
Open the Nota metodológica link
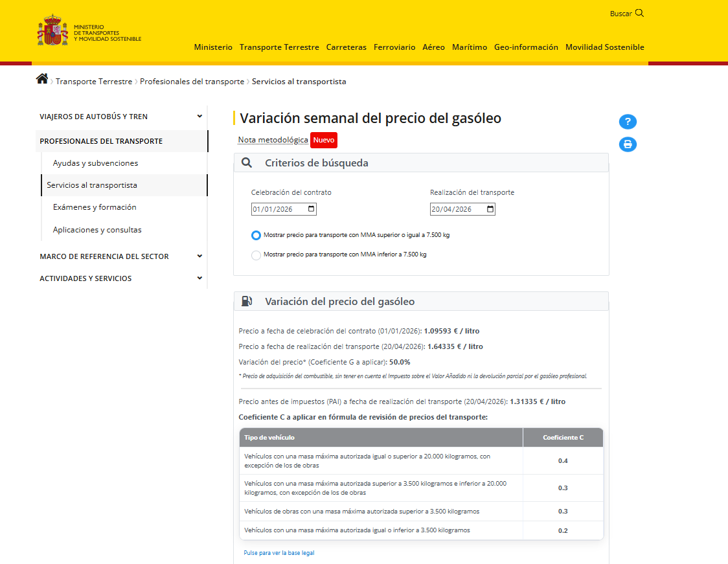(x=273, y=140)
